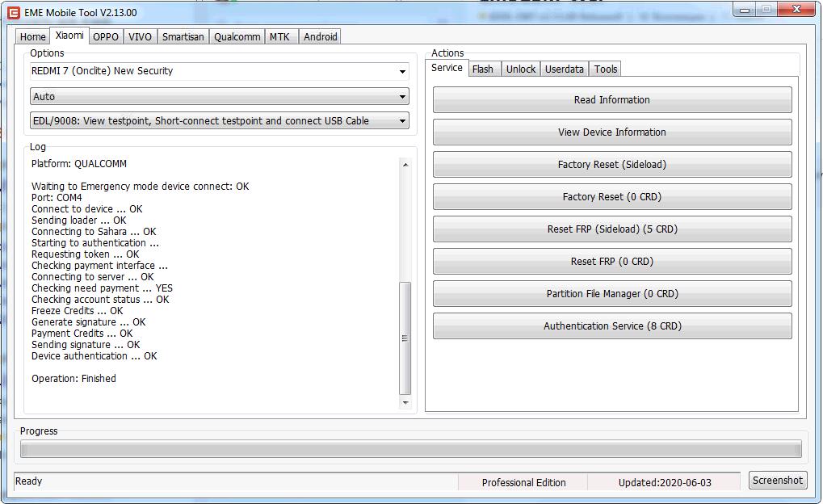This screenshot has height=504, width=823.
Task: Switch to the Userdata actions tab
Action: pyautogui.click(x=565, y=69)
